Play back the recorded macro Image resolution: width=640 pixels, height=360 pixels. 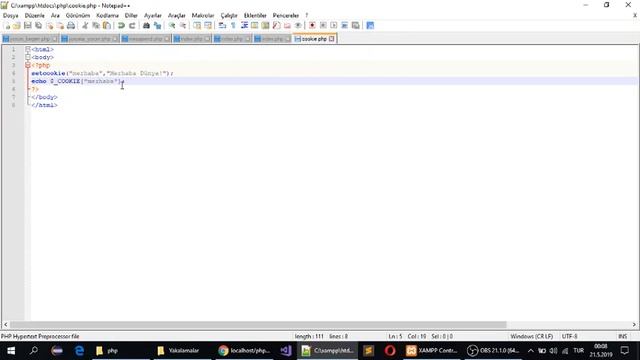point(333,26)
